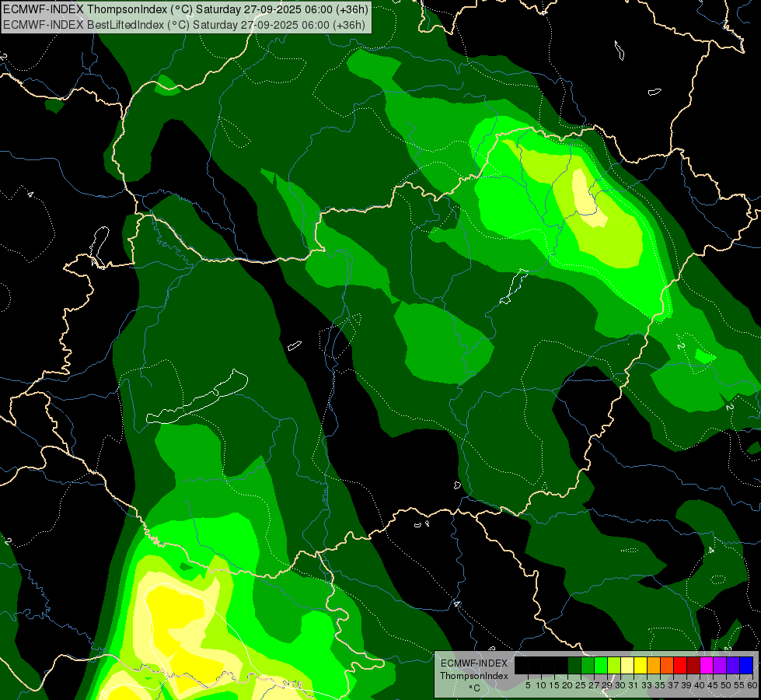
Task: Pick the yellow-green 29-30 legend swatch
Action: click(614, 665)
